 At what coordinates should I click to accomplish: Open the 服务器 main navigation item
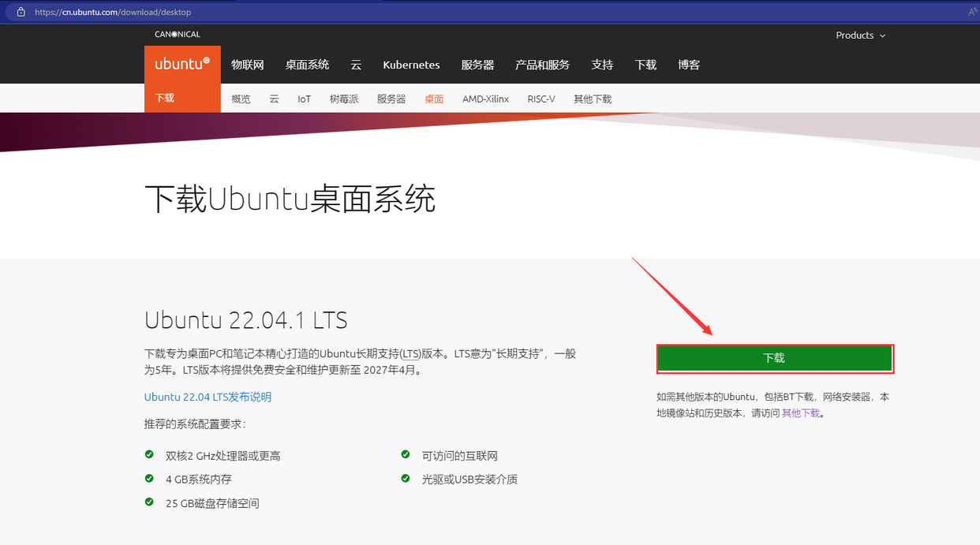(x=477, y=65)
